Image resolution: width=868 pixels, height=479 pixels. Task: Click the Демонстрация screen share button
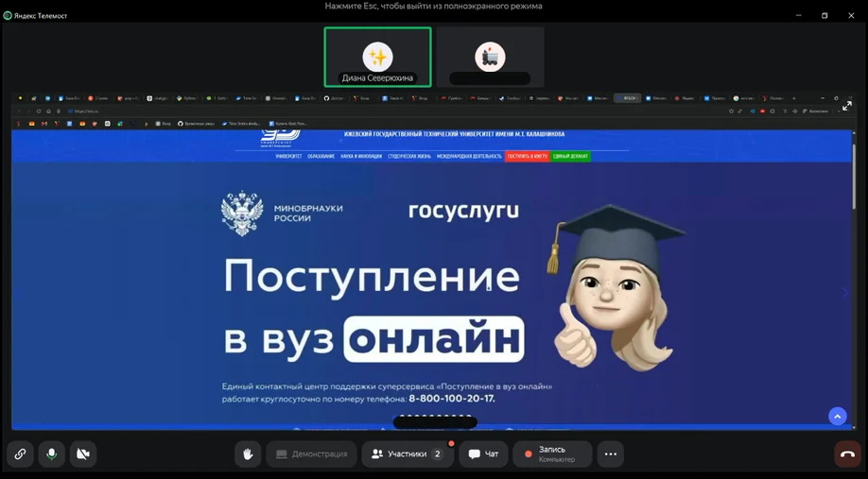(312, 454)
